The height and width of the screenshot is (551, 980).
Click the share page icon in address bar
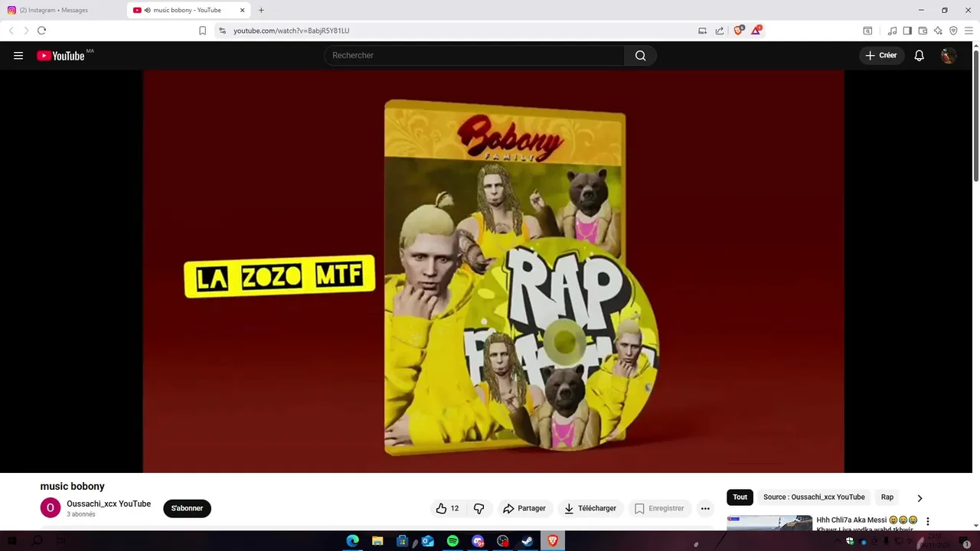coord(720,31)
